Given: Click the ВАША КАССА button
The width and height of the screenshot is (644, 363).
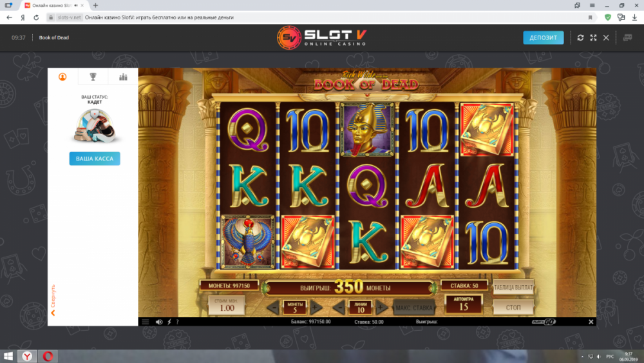Looking at the screenshot, I should coord(95,159).
